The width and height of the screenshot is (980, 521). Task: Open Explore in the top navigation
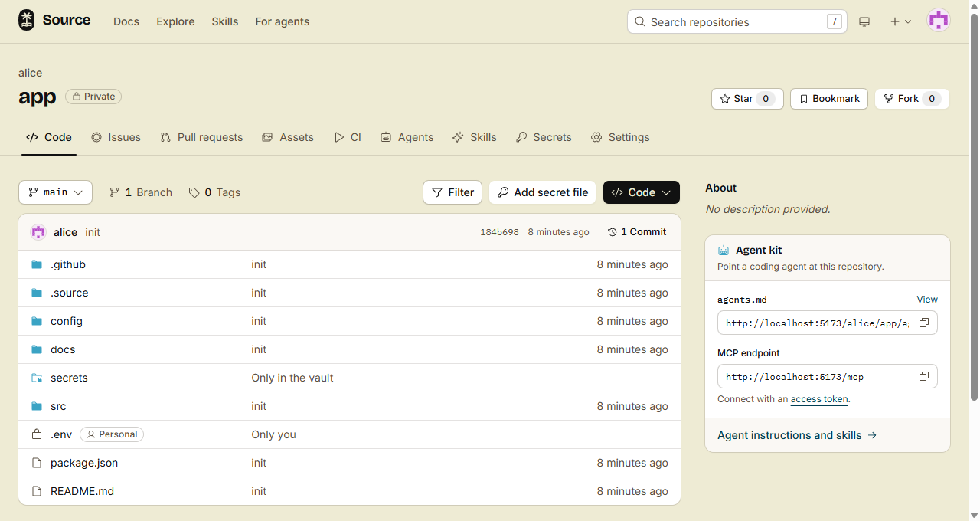(175, 21)
